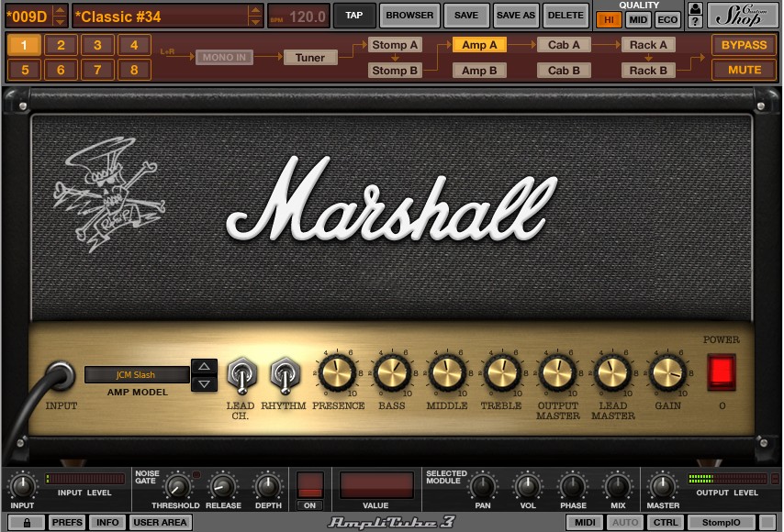Image resolution: width=784 pixels, height=532 pixels.
Task: Open the USER AREA
Action: [x=160, y=523]
